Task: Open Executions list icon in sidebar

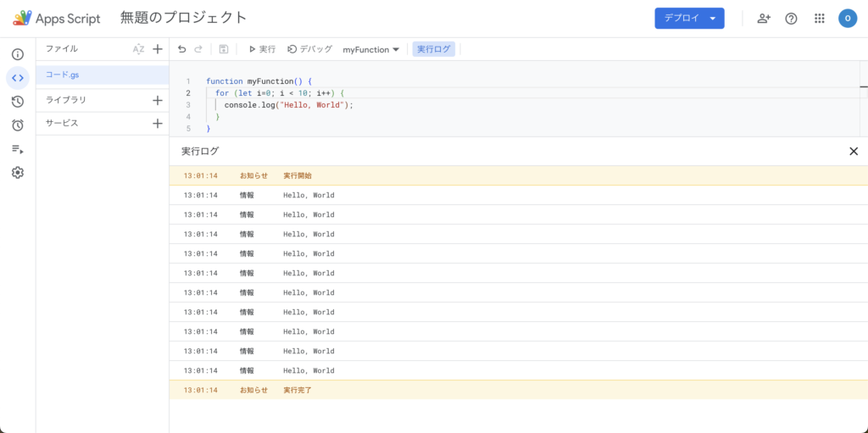Action: click(x=17, y=149)
